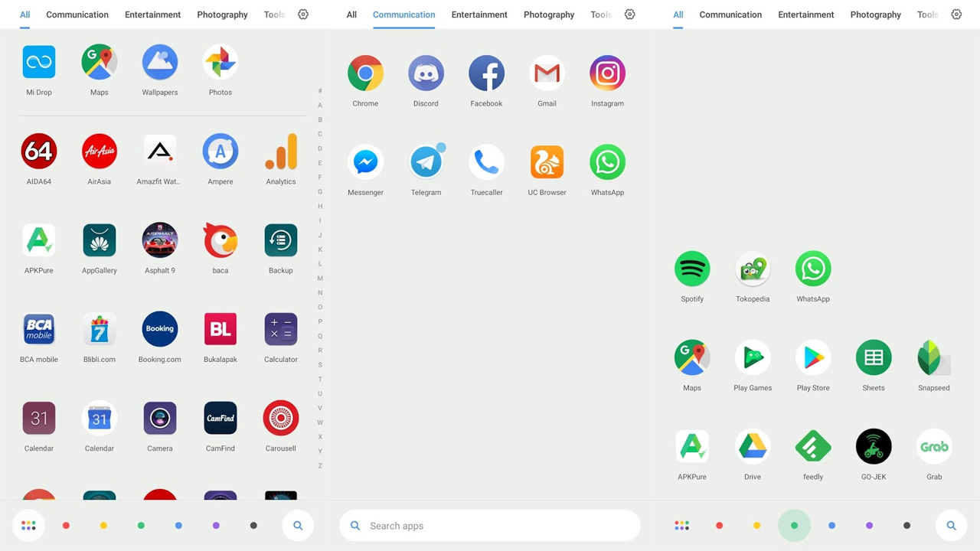
Task: Launch the Camera app
Action: (x=160, y=418)
